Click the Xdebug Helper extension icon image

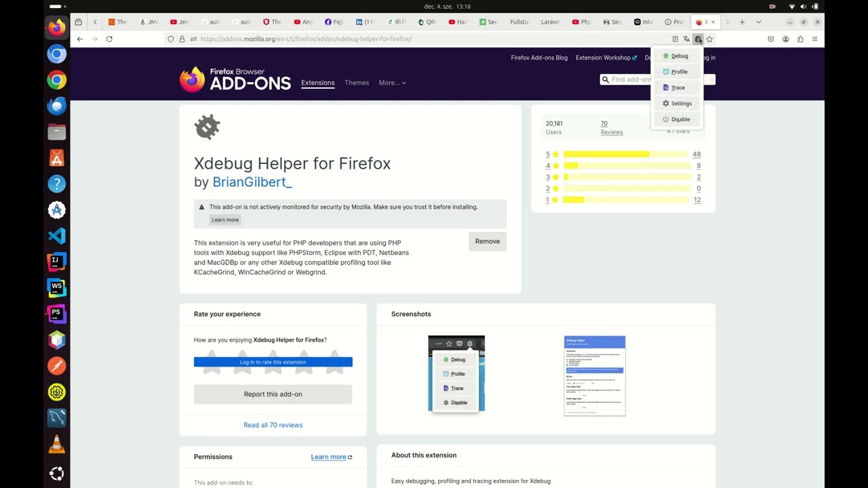pos(208,127)
